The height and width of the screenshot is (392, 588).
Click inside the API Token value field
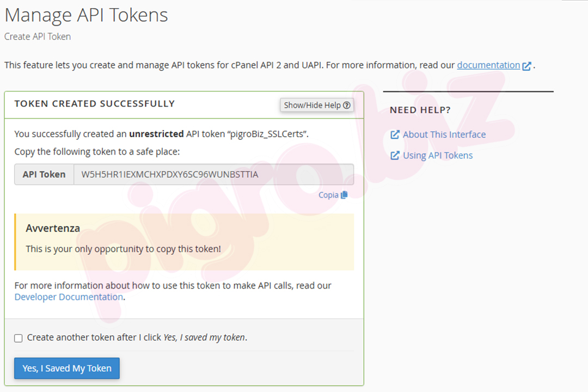point(213,175)
